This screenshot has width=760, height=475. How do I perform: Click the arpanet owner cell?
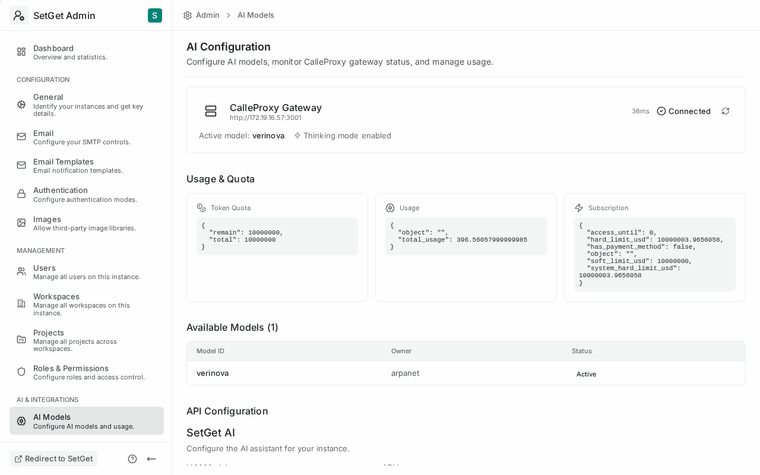405,373
